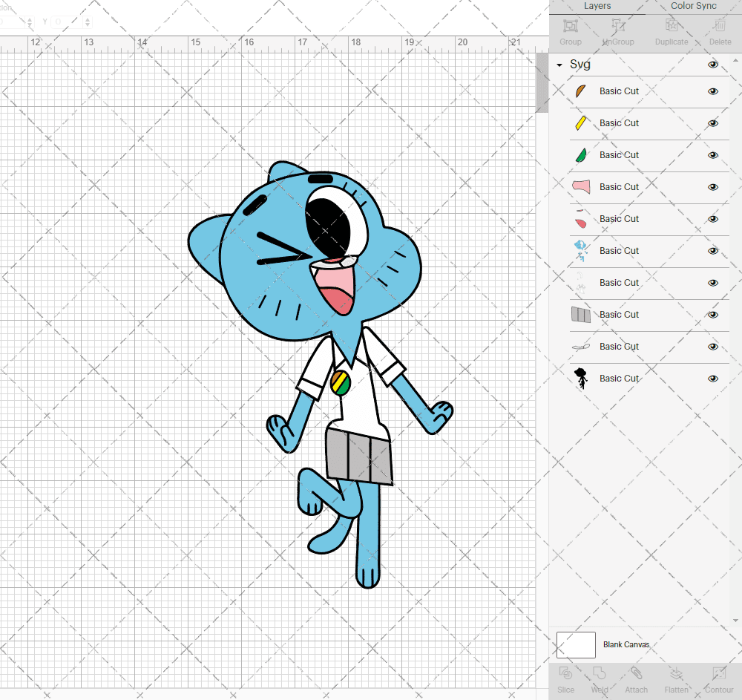Screen dimensions: 742x700
Task: Click the Blank Canvas color swatch
Action: (x=576, y=644)
